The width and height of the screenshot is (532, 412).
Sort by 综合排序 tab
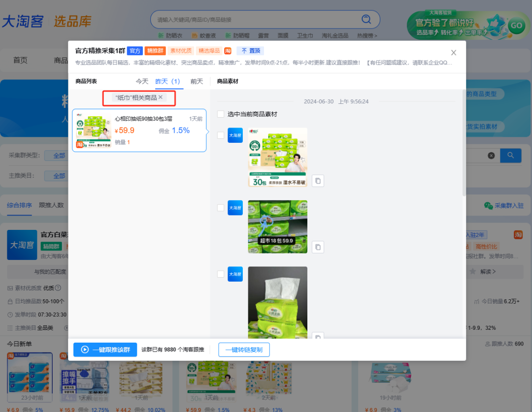click(19, 205)
